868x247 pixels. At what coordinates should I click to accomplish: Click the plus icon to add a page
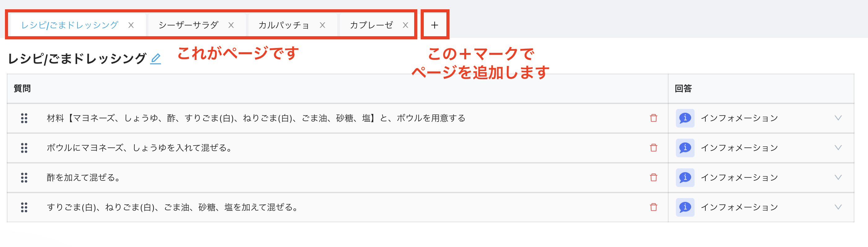[434, 25]
